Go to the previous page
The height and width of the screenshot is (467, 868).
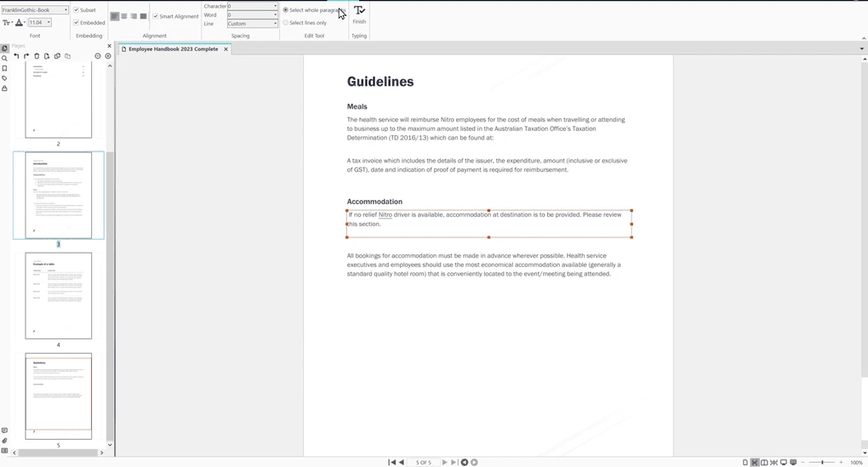pyautogui.click(x=402, y=462)
